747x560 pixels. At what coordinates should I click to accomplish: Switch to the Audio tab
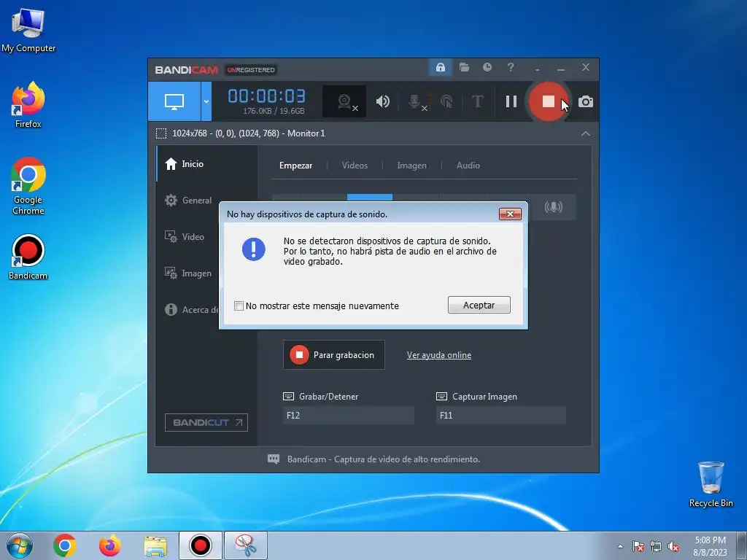point(468,166)
